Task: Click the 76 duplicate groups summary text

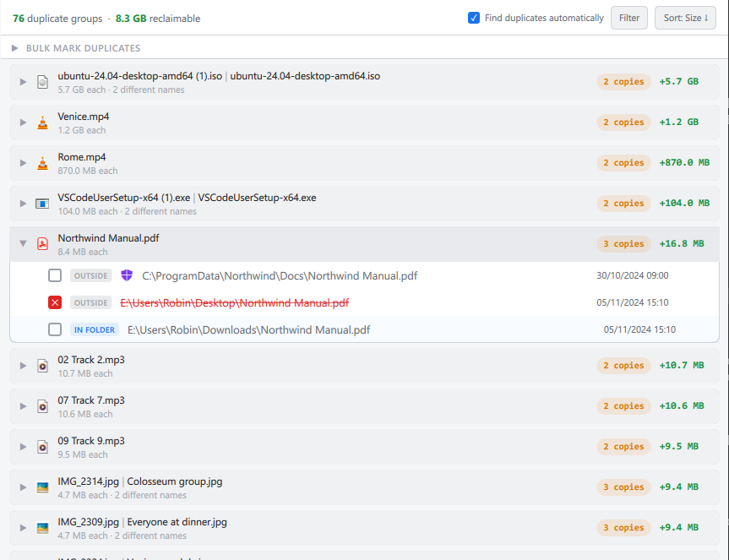Action: [x=57, y=19]
